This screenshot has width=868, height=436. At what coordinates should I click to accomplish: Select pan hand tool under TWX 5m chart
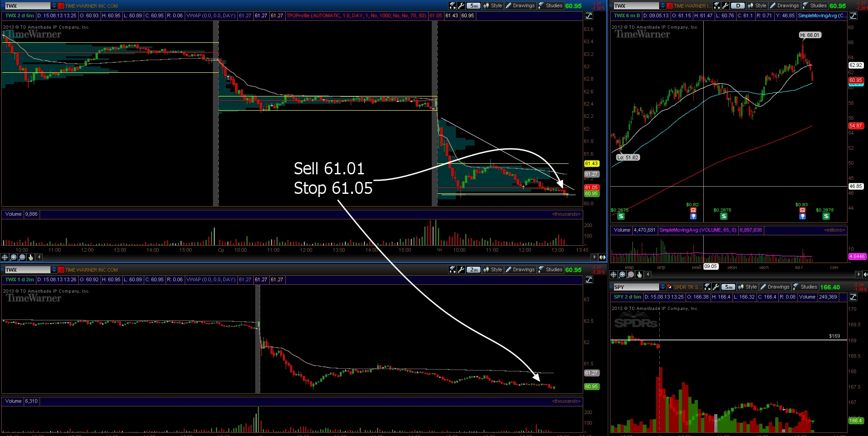(x=31, y=257)
